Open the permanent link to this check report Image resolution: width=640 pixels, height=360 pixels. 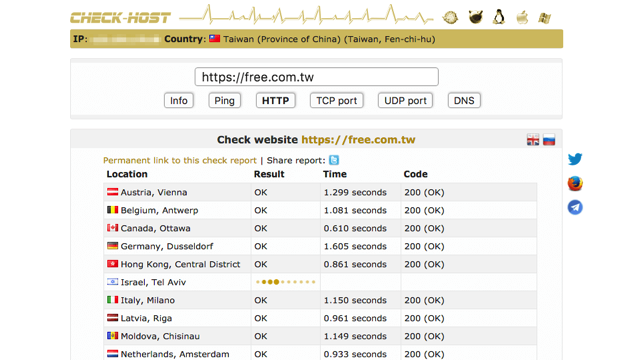tap(180, 160)
